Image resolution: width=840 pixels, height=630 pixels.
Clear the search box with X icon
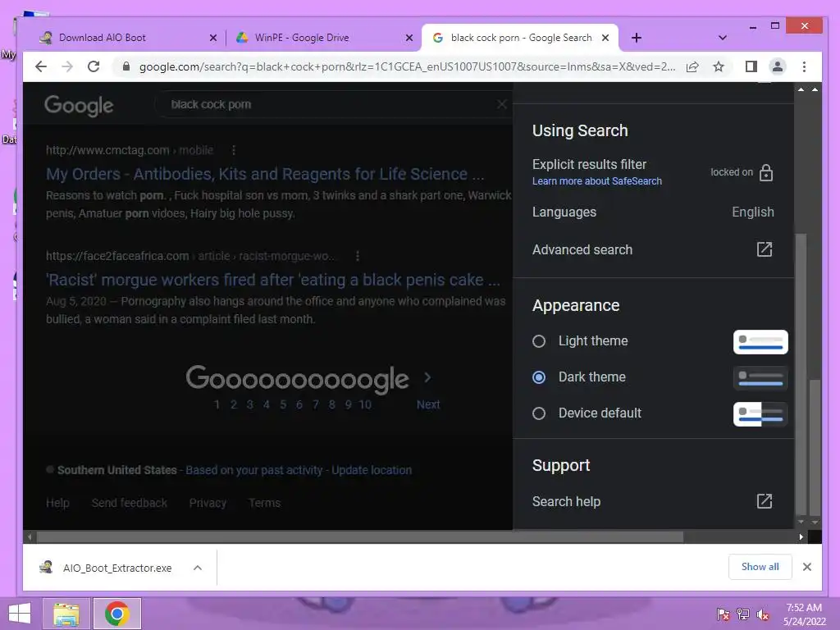click(x=501, y=104)
